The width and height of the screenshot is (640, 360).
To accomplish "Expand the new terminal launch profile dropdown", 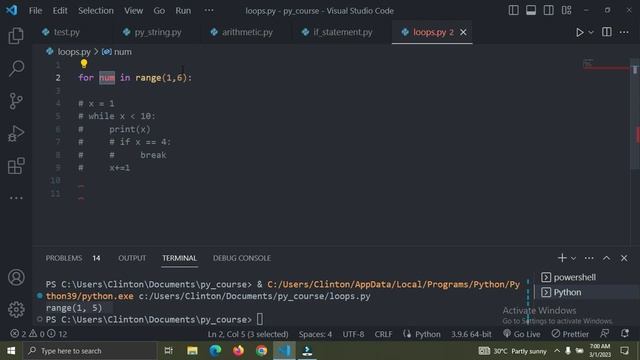I will (x=573, y=258).
